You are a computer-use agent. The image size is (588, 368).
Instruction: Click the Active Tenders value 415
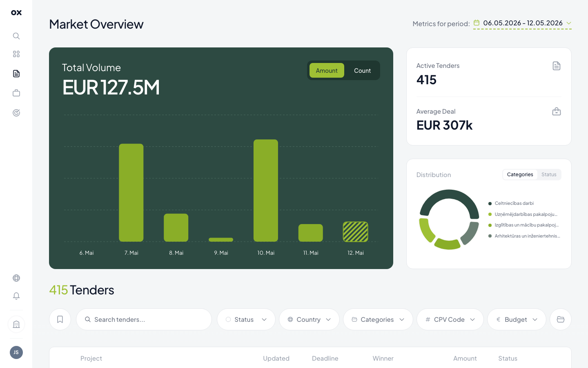coord(426,80)
